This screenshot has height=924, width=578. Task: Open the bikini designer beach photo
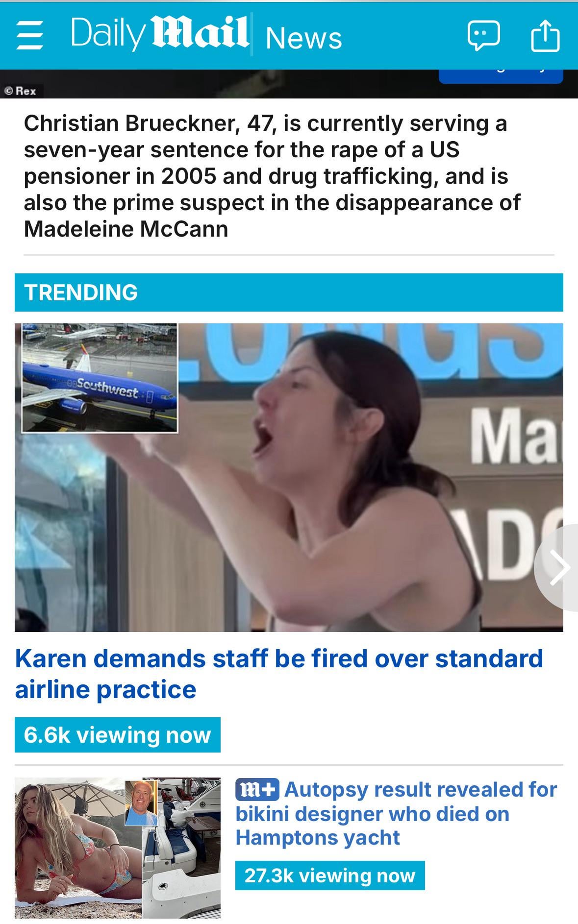(x=78, y=848)
